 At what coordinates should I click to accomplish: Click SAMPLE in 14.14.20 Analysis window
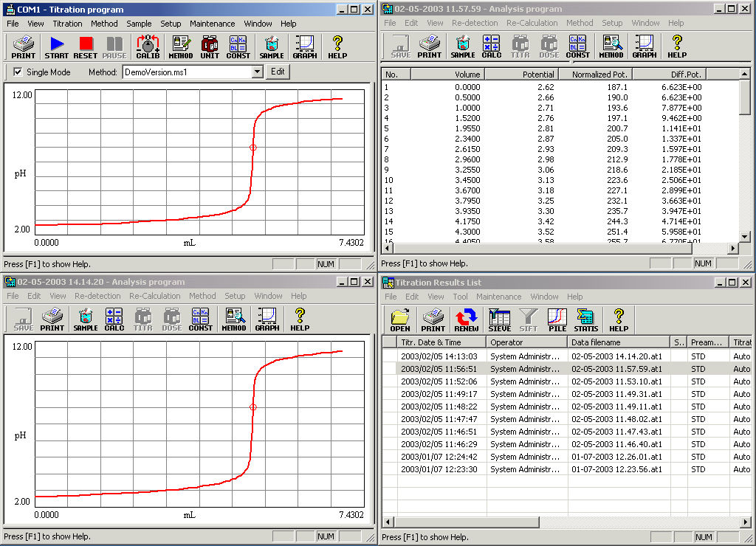pyautogui.click(x=86, y=319)
